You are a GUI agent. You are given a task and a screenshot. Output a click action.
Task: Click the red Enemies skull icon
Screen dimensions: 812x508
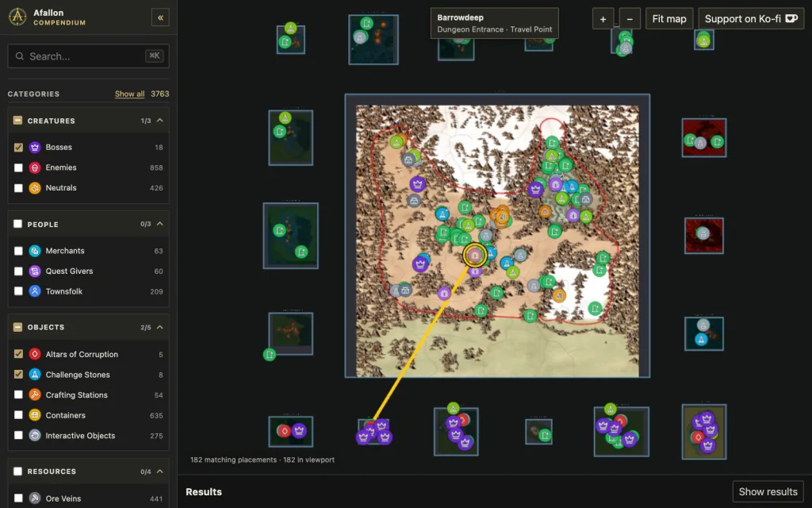pos(35,167)
